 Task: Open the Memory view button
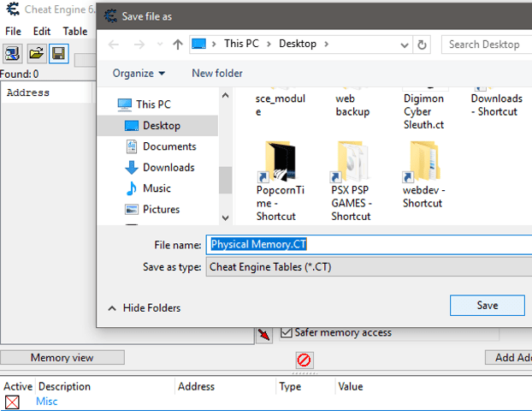click(62, 358)
